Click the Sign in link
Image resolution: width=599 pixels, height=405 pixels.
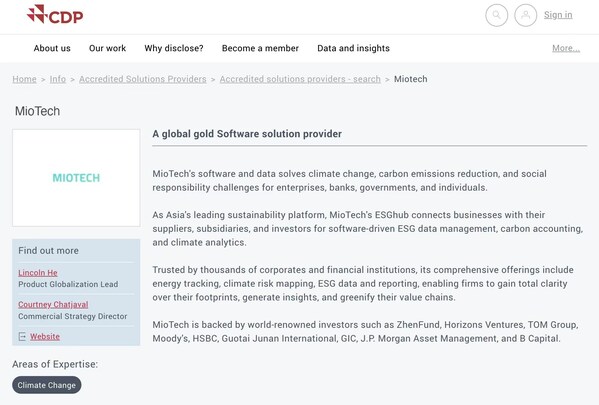pyautogui.click(x=558, y=15)
